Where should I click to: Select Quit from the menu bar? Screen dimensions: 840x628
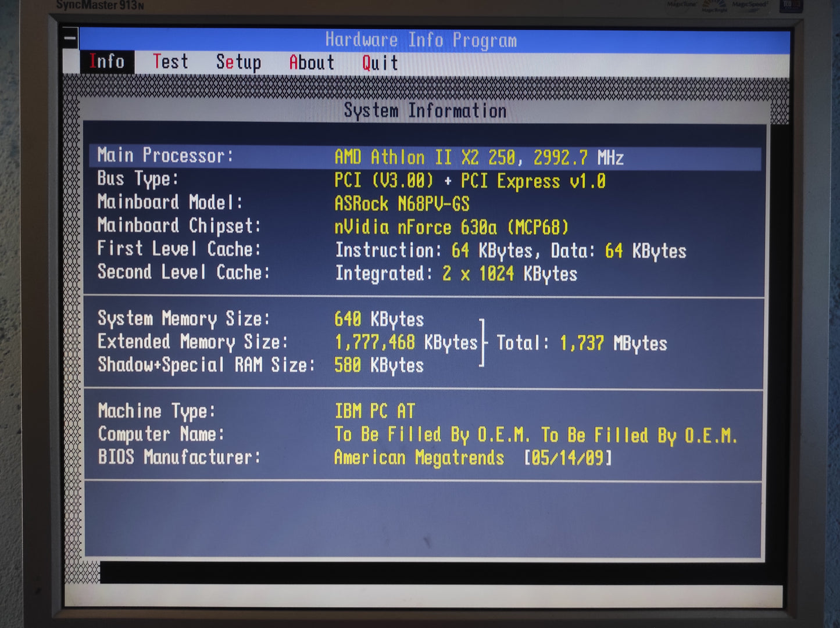(x=380, y=63)
